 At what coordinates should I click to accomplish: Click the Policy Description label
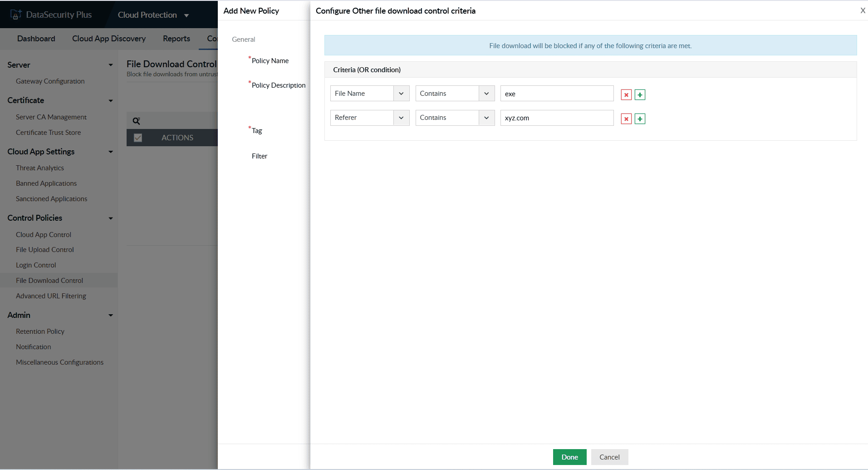(279, 85)
